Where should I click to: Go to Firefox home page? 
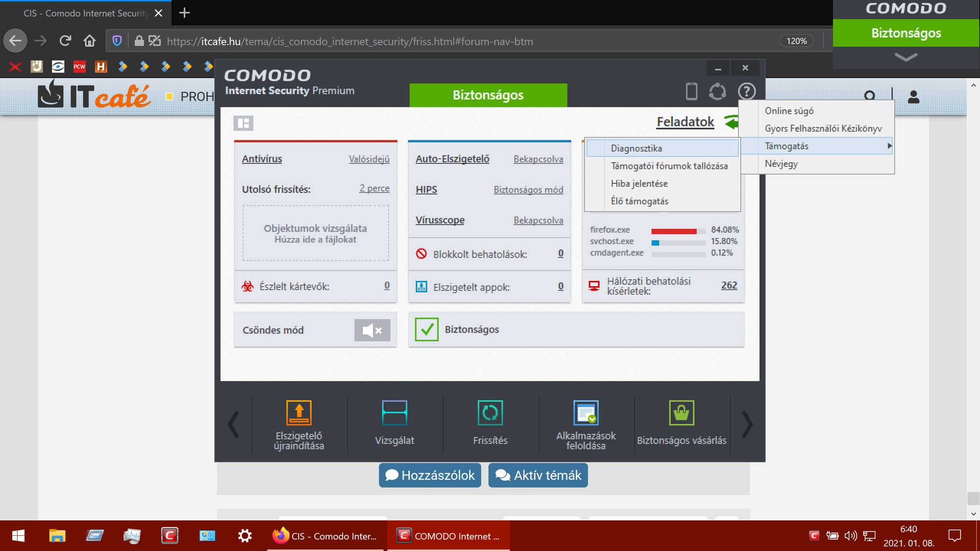pyautogui.click(x=89, y=41)
